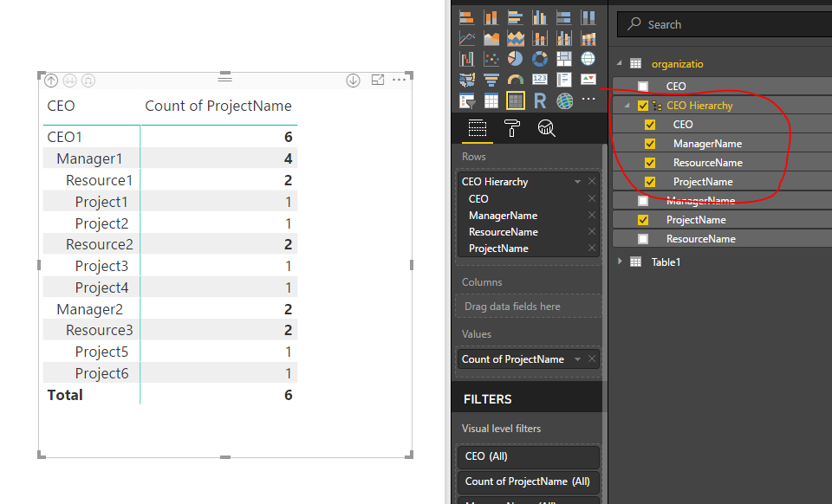Toggle the top-level CEO field checkbox

(643, 87)
